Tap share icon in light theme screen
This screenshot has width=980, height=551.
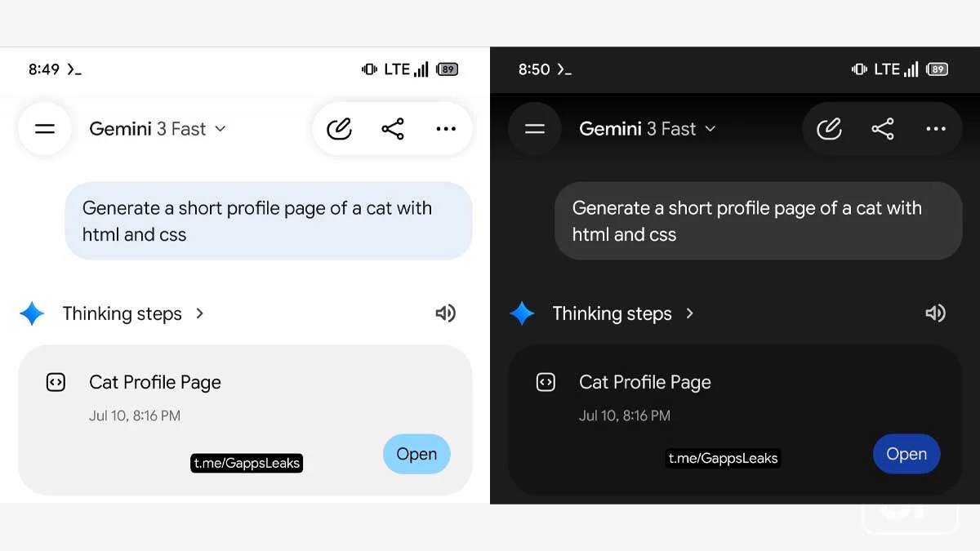point(393,129)
